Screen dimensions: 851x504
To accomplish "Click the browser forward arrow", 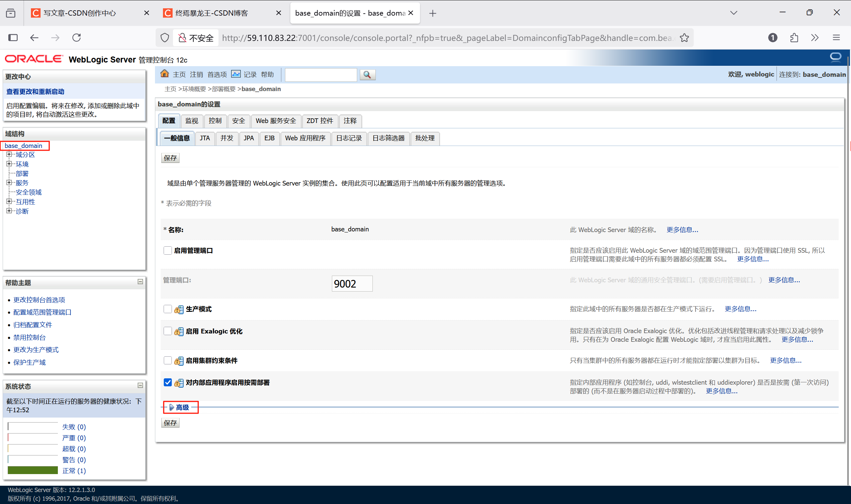I will 55,37.
